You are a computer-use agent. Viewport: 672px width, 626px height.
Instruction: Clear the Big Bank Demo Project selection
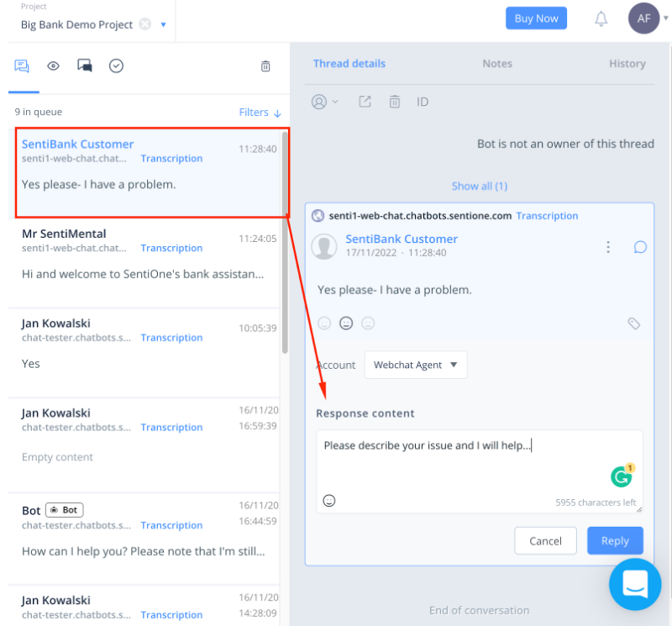145,24
